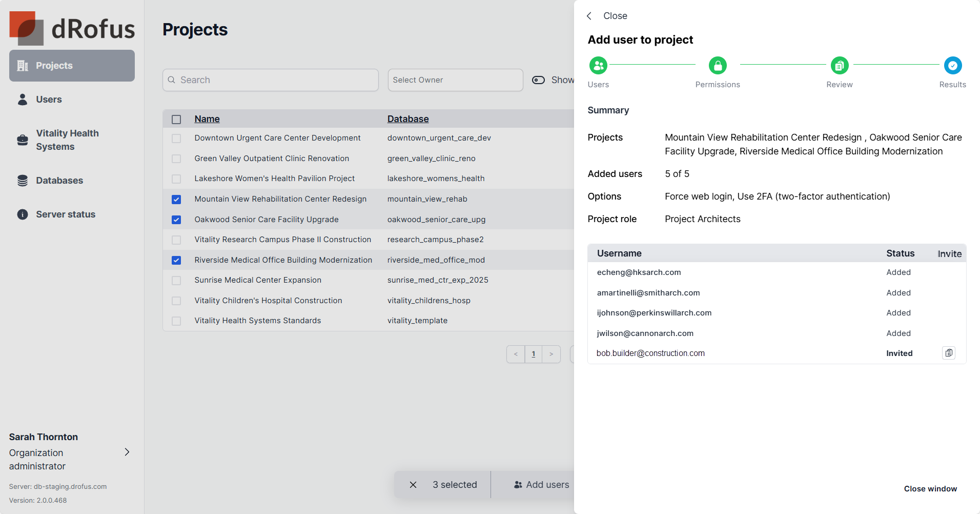Go to next page of projects
The width and height of the screenshot is (980, 514).
551,354
